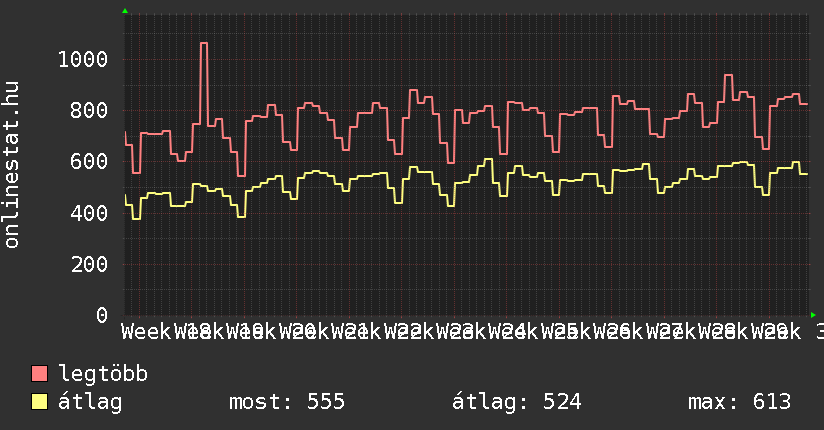Click the átlag legend label
The height and width of the screenshot is (430, 824).
[x=90, y=402]
